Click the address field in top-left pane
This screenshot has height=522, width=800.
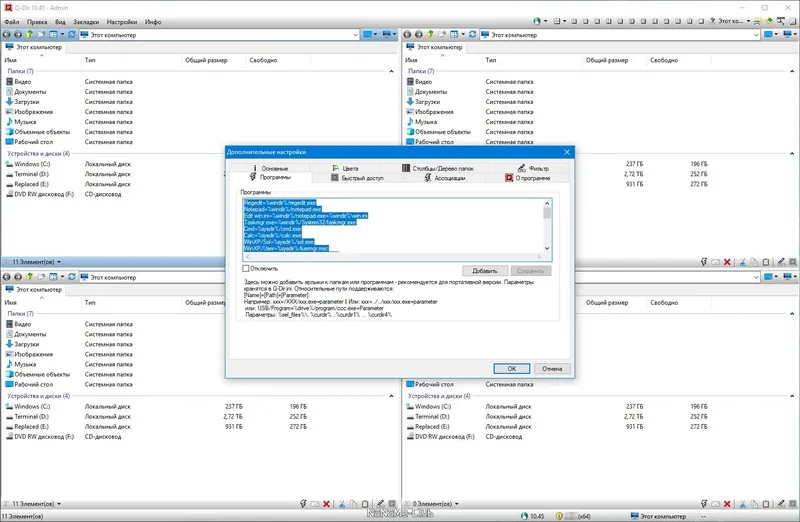(x=217, y=35)
